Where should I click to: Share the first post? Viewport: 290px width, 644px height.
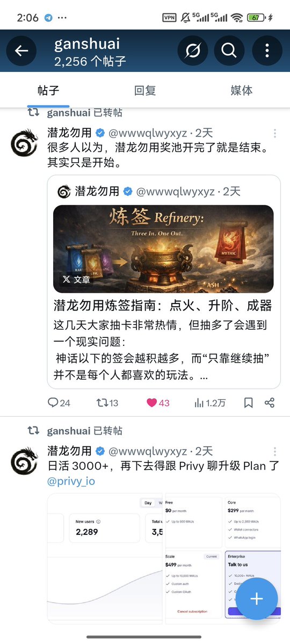(x=270, y=403)
